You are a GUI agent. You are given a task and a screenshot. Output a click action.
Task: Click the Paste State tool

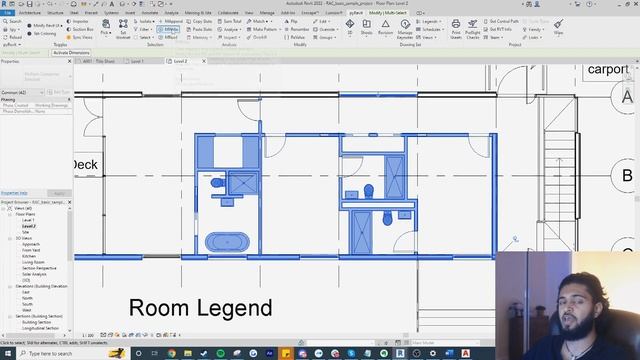(199, 29)
